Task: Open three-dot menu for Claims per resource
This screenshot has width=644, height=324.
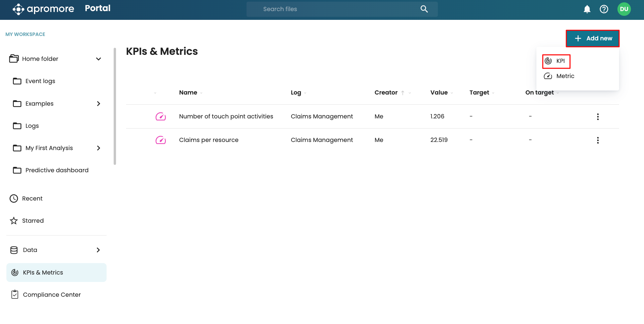Action: click(x=598, y=140)
